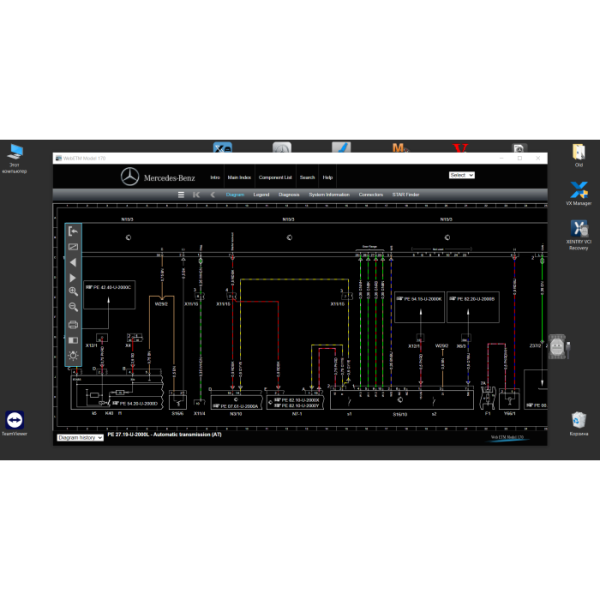Open the Select dropdown at top right
600x600 pixels.
point(461,175)
